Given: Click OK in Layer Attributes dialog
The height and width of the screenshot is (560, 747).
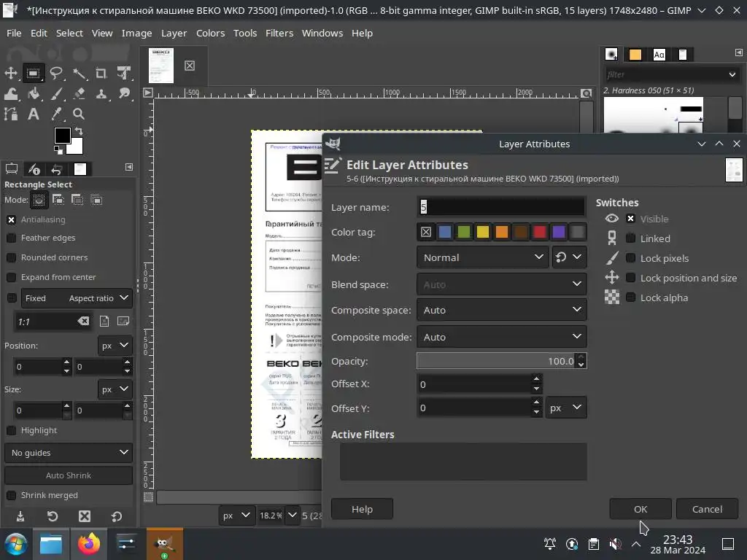Looking at the screenshot, I should coord(640,509).
